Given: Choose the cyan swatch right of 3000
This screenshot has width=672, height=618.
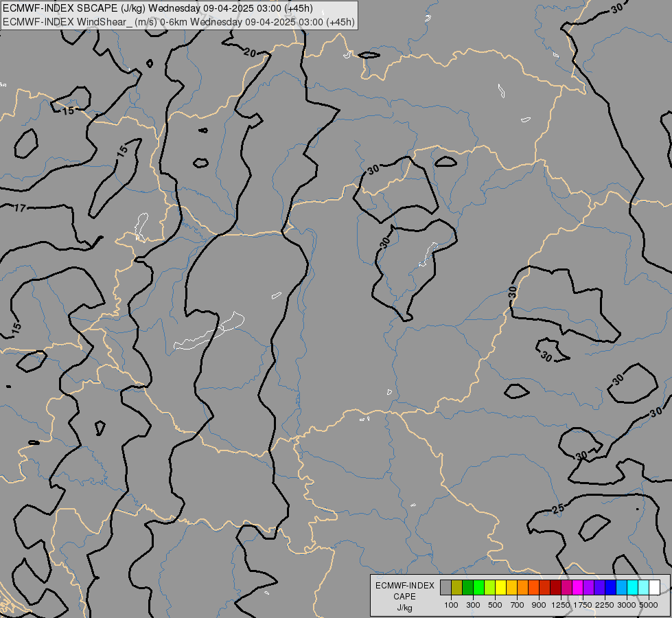Looking at the screenshot, I should [632, 587].
